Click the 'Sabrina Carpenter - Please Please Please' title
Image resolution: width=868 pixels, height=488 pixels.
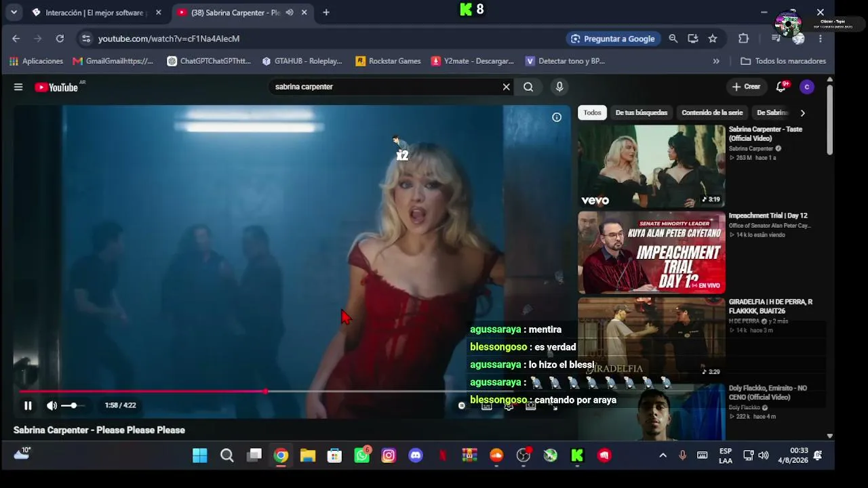pyautogui.click(x=99, y=430)
